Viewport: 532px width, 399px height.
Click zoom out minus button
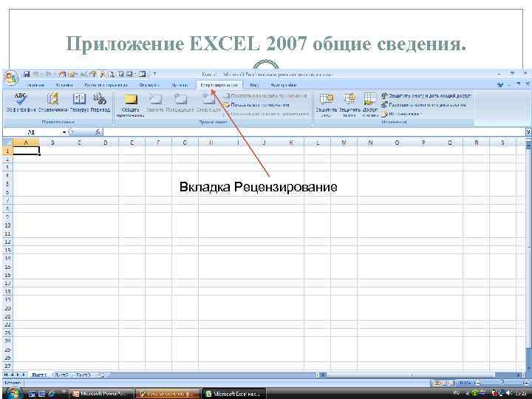477,383
